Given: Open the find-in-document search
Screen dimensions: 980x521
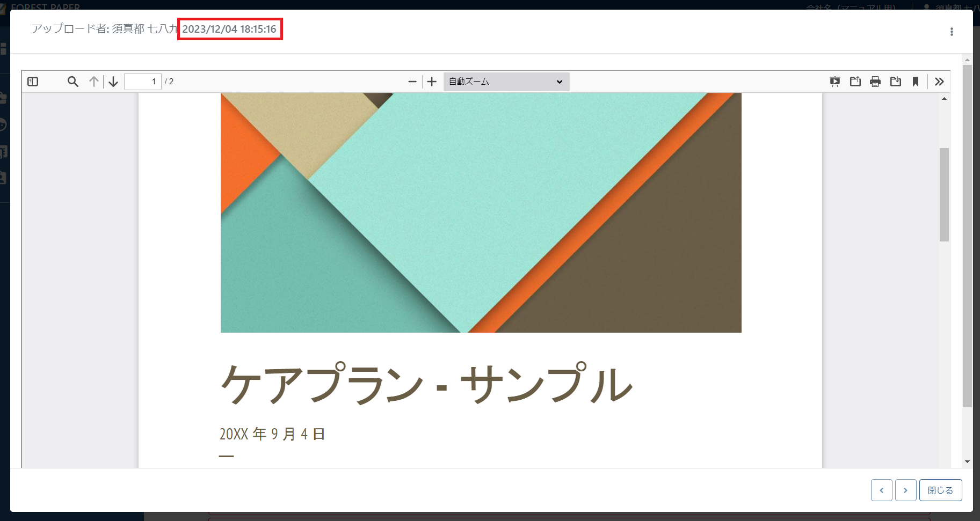Looking at the screenshot, I should (x=73, y=82).
